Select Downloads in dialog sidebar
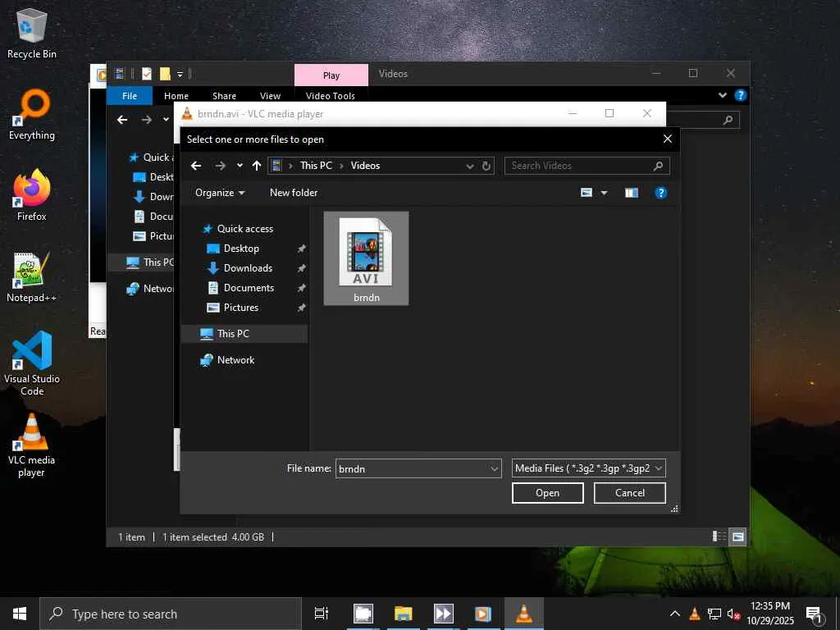840x630 pixels. [x=248, y=268]
